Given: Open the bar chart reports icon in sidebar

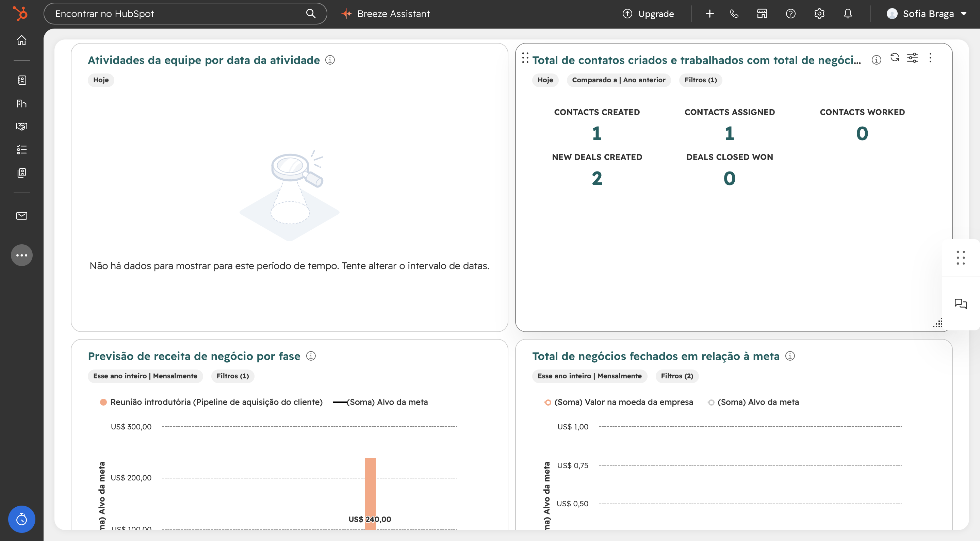Looking at the screenshot, I should click(22, 103).
